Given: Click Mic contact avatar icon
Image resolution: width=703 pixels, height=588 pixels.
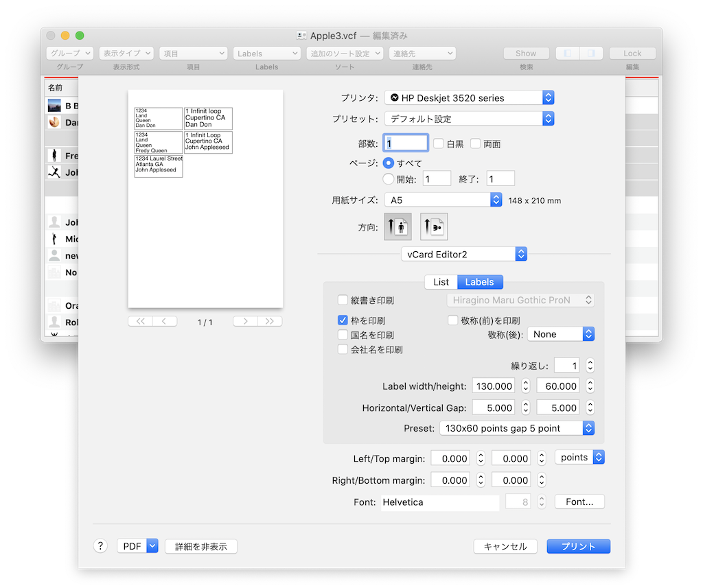Looking at the screenshot, I should tap(54, 239).
